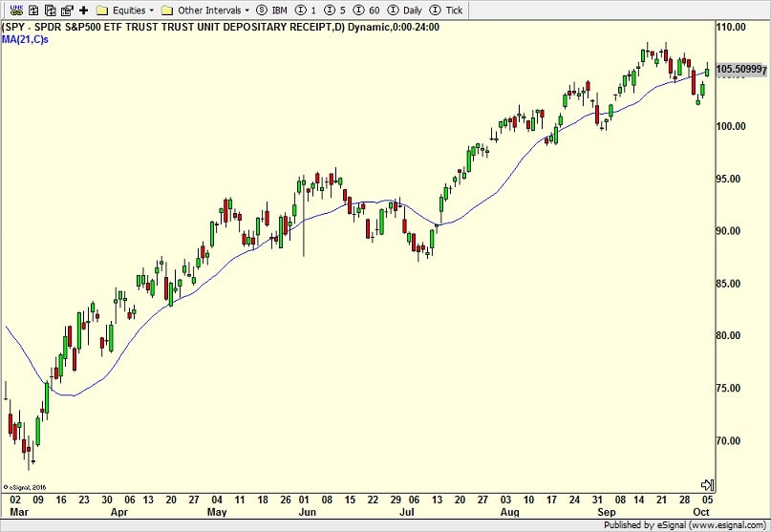Click the 110.00 price axis label
Screen dimensions: 771x532
(x=731, y=27)
